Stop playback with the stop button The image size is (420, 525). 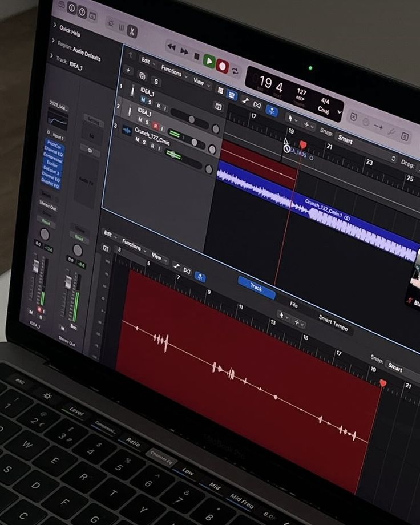click(197, 56)
